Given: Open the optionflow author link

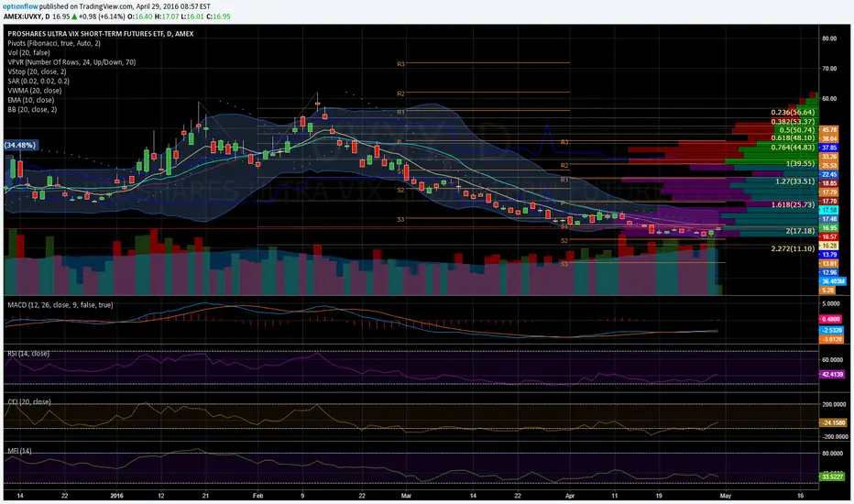Looking at the screenshot, I should [20, 6].
